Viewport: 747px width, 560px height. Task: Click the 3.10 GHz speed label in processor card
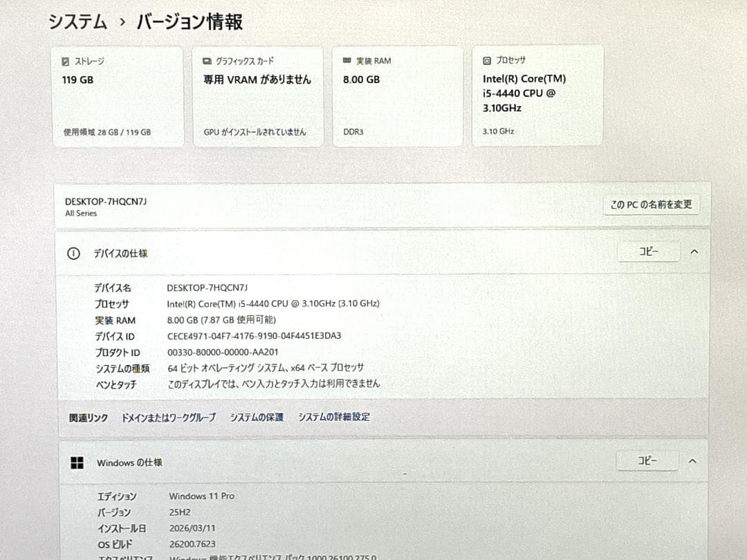pyautogui.click(x=498, y=131)
